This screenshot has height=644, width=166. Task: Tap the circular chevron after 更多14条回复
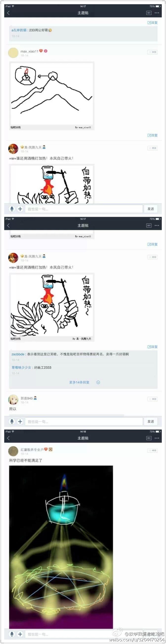pyautogui.click(x=98, y=382)
